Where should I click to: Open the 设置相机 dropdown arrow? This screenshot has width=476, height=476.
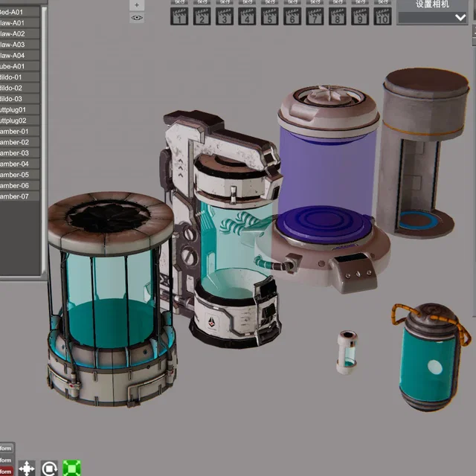(x=460, y=17)
